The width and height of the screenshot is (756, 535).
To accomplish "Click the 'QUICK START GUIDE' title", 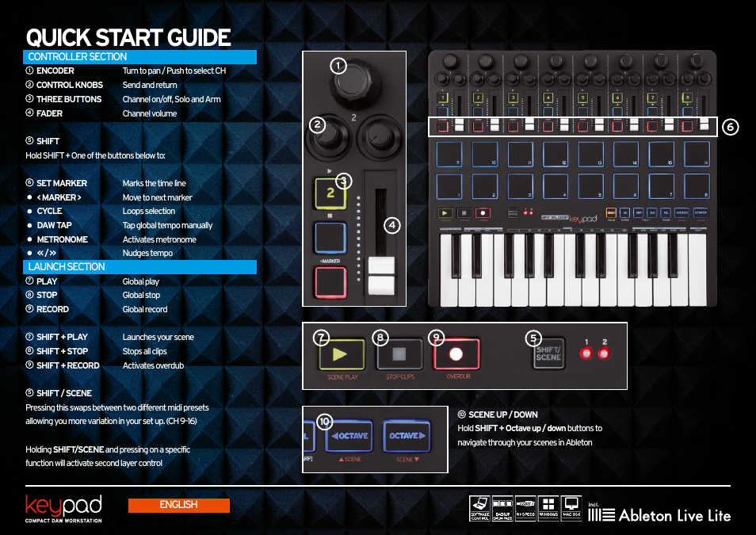I will click(x=128, y=37).
